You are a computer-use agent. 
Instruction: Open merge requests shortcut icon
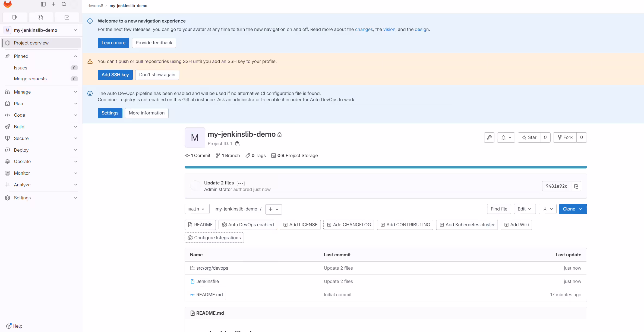coord(41,17)
